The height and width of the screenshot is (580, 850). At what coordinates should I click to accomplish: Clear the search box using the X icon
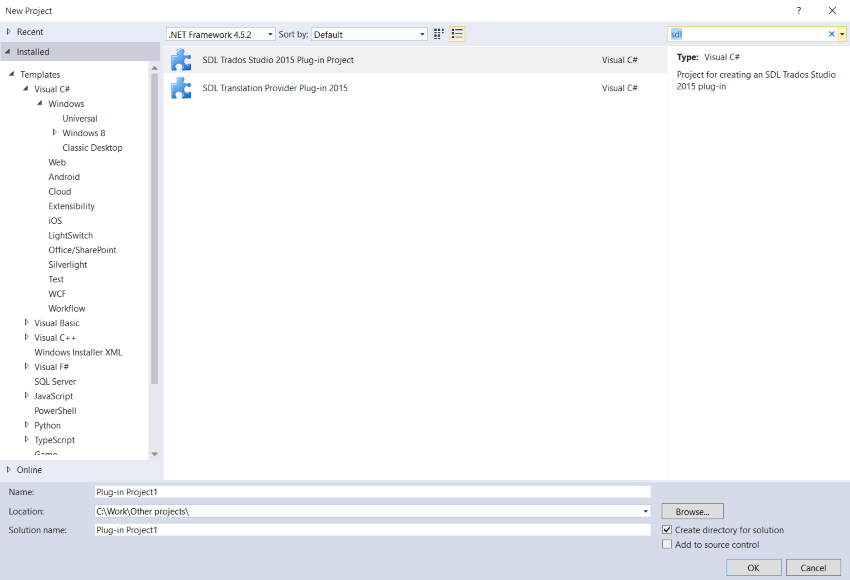[x=831, y=33]
